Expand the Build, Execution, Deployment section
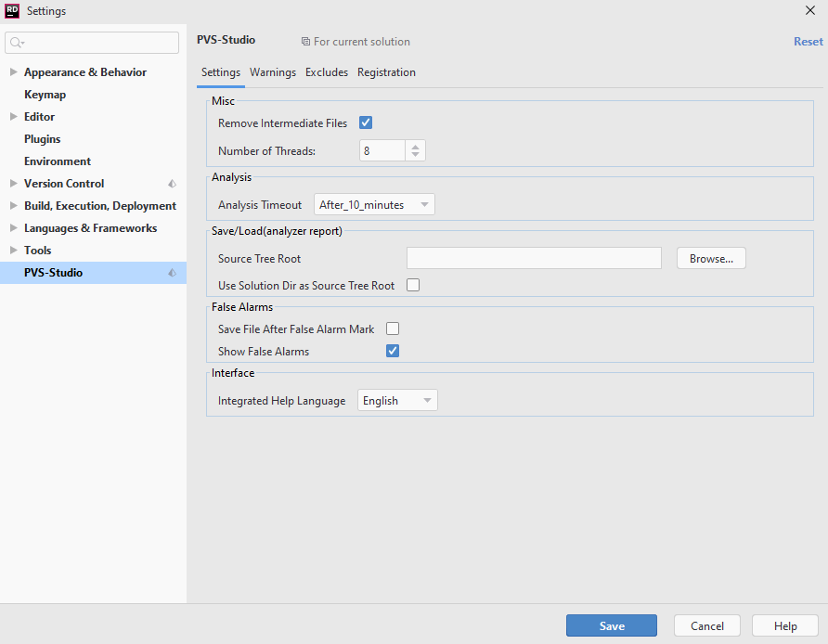 point(13,206)
